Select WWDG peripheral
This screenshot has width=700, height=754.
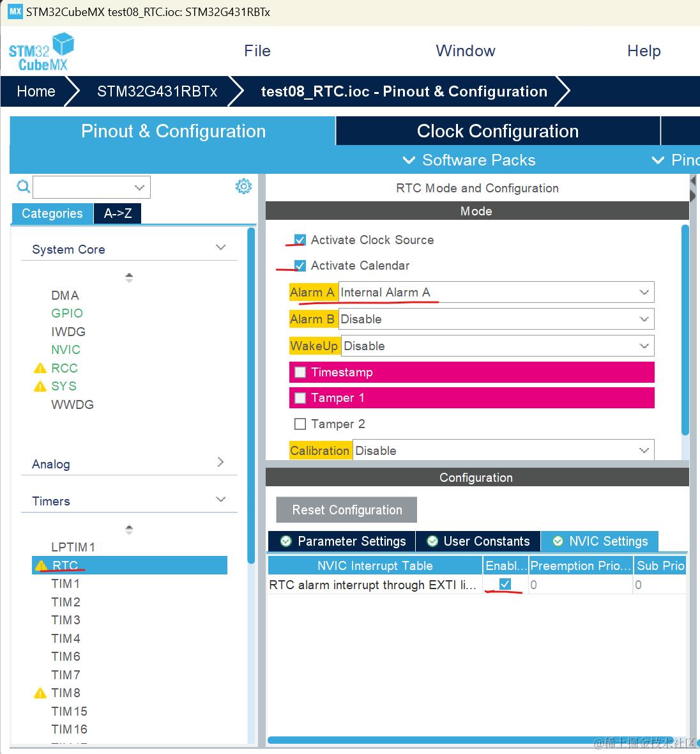(x=72, y=404)
